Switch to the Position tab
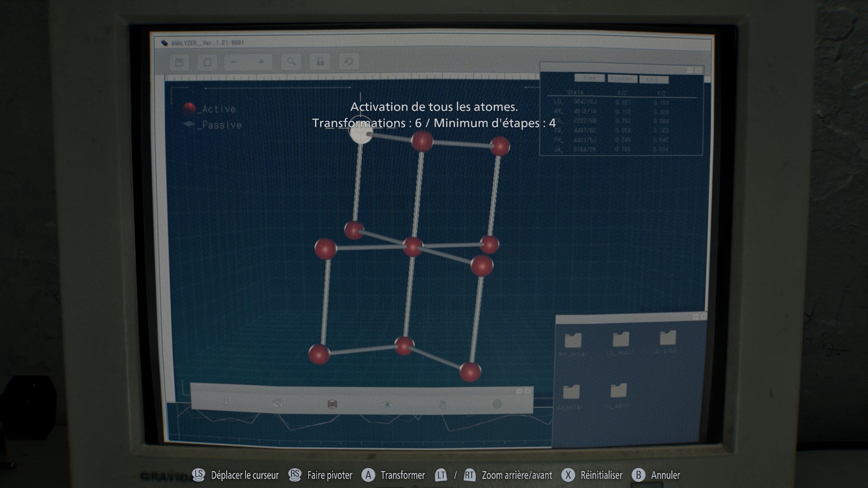868x488 pixels. click(622, 79)
